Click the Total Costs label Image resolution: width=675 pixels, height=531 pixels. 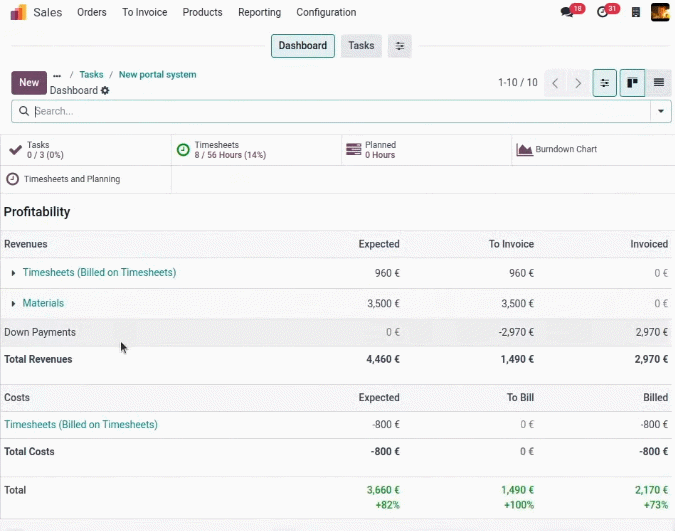pos(29,451)
